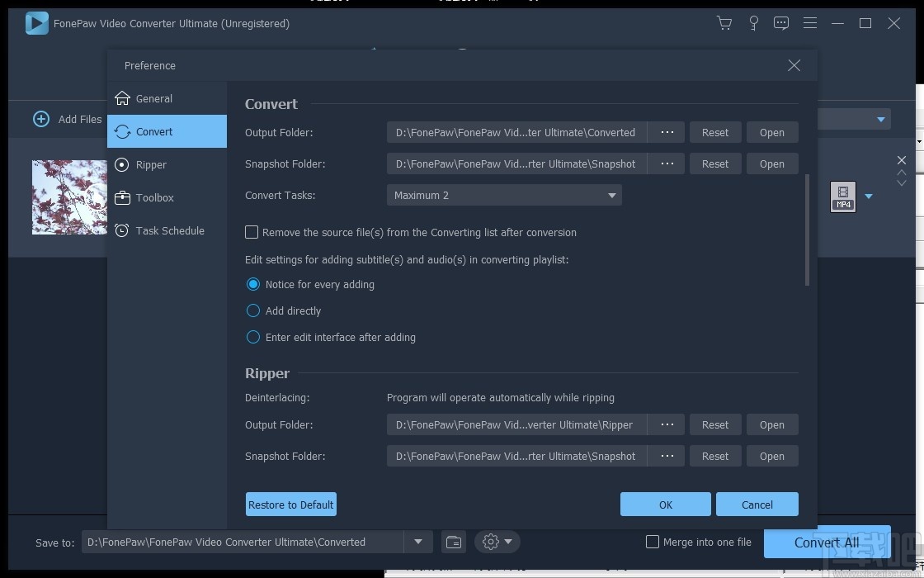Select the Add directly option
The width and height of the screenshot is (924, 578).
[253, 310]
